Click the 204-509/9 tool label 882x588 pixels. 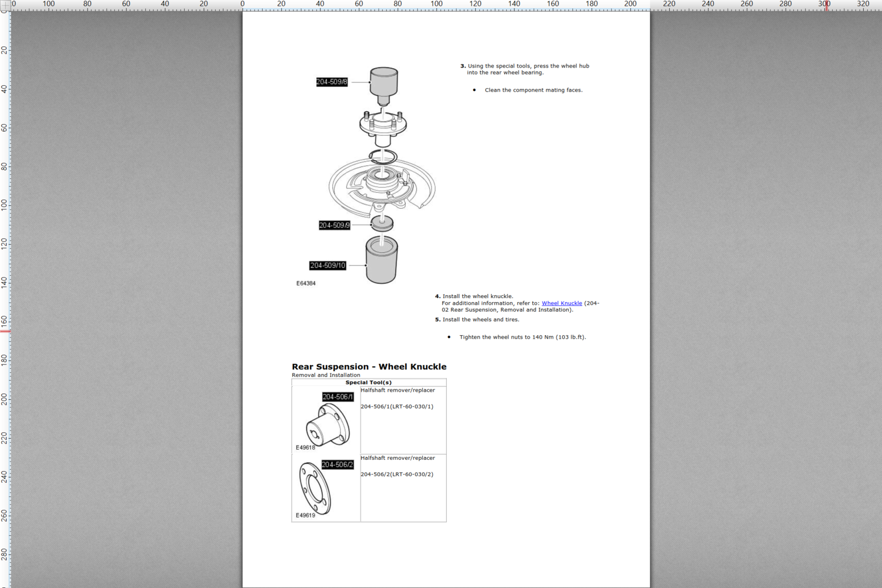coord(334,225)
